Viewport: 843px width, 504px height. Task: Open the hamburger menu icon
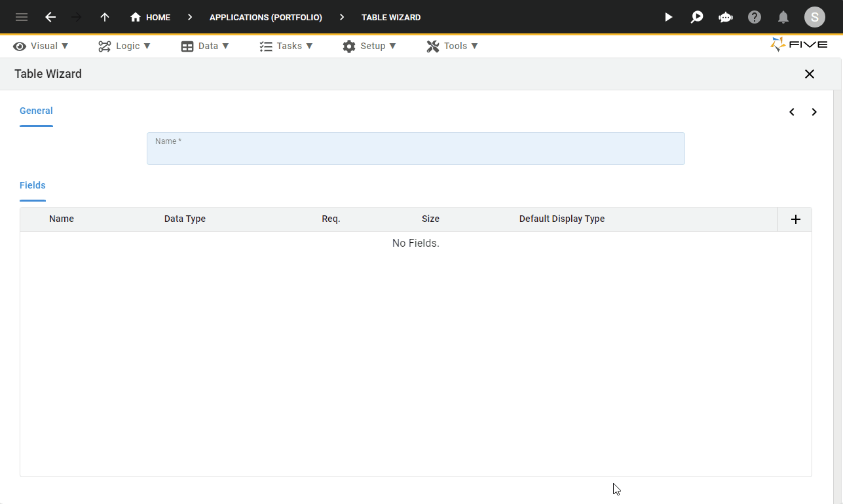[x=22, y=17]
